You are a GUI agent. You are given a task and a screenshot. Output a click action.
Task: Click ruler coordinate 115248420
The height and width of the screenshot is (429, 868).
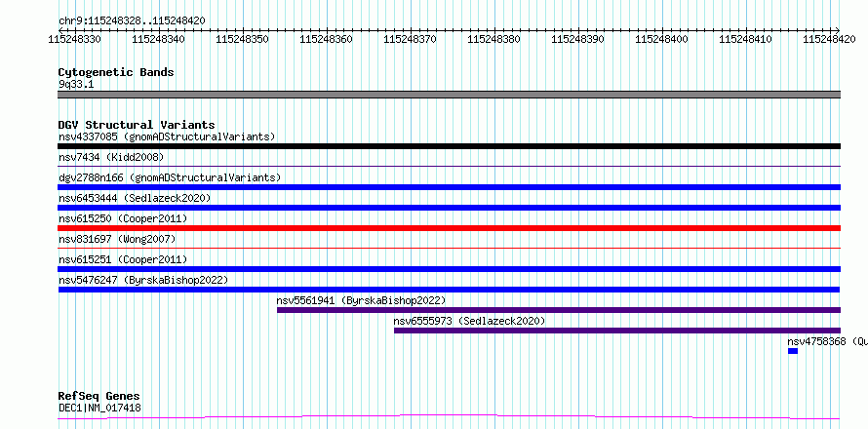(x=829, y=39)
